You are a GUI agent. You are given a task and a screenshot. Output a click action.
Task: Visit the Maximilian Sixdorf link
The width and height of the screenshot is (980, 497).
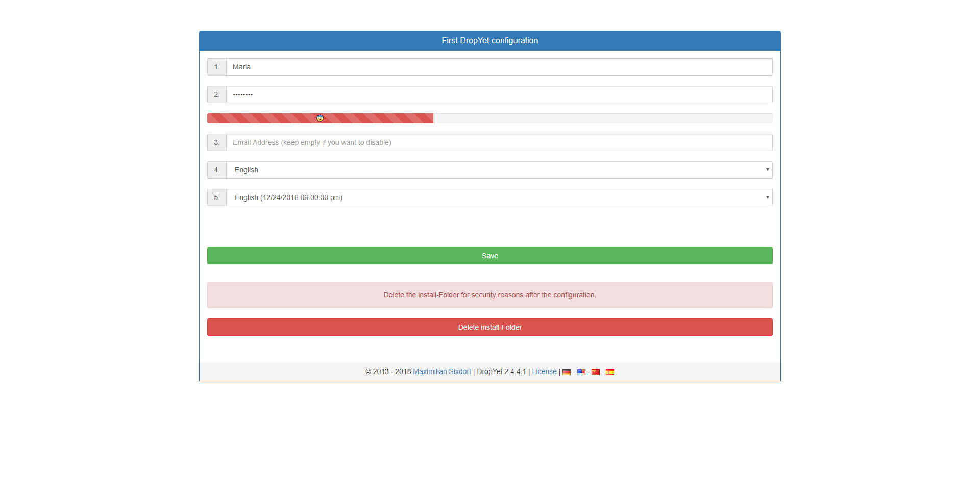tap(442, 371)
